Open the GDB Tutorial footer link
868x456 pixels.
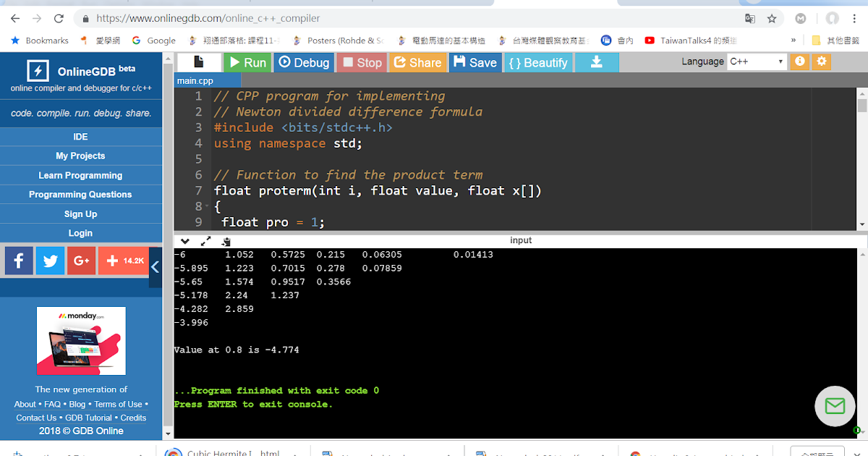pyautogui.click(x=88, y=418)
